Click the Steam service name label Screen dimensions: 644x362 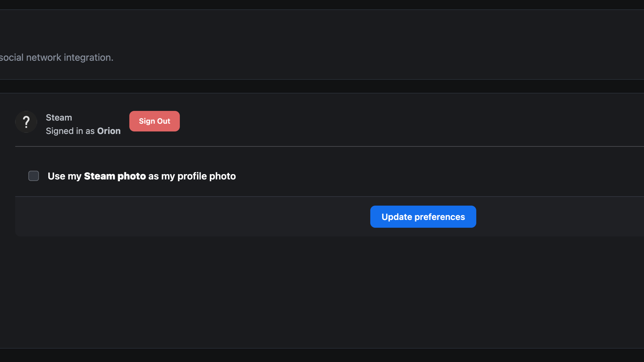click(x=59, y=117)
